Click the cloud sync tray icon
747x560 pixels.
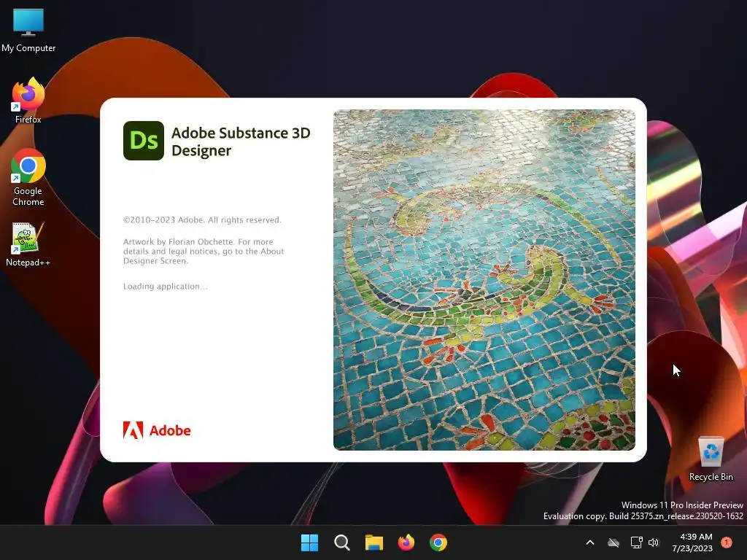614,542
